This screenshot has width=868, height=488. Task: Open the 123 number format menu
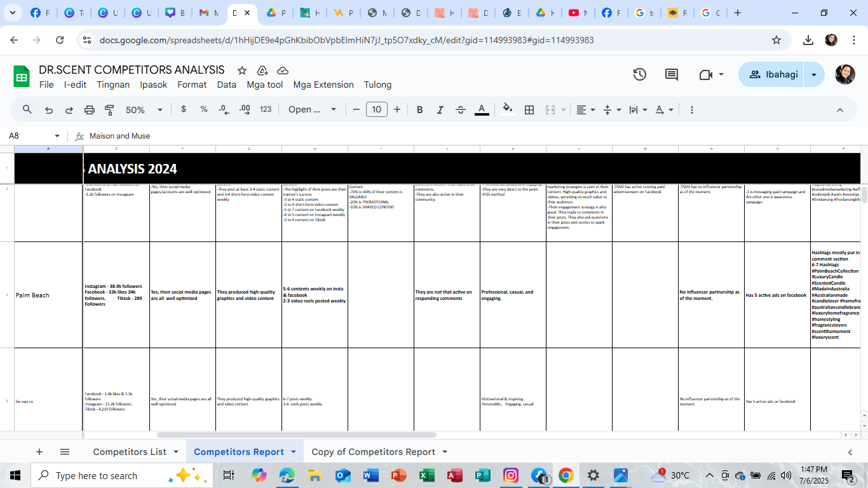click(x=266, y=109)
